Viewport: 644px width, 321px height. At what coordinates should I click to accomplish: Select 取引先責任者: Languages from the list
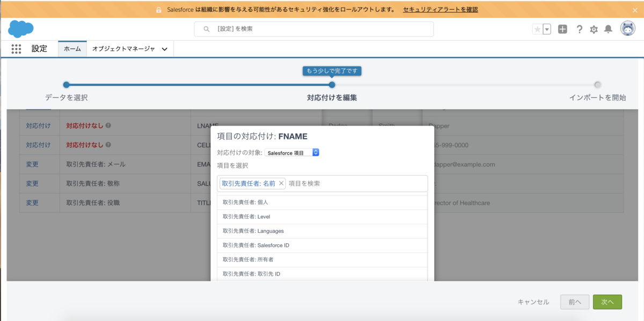[322, 231]
